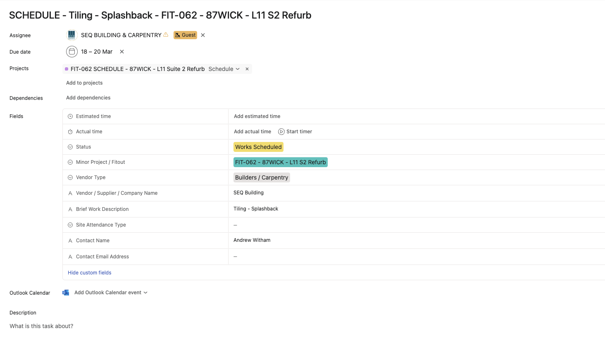Click Add to projects
605x364 pixels.
point(84,83)
